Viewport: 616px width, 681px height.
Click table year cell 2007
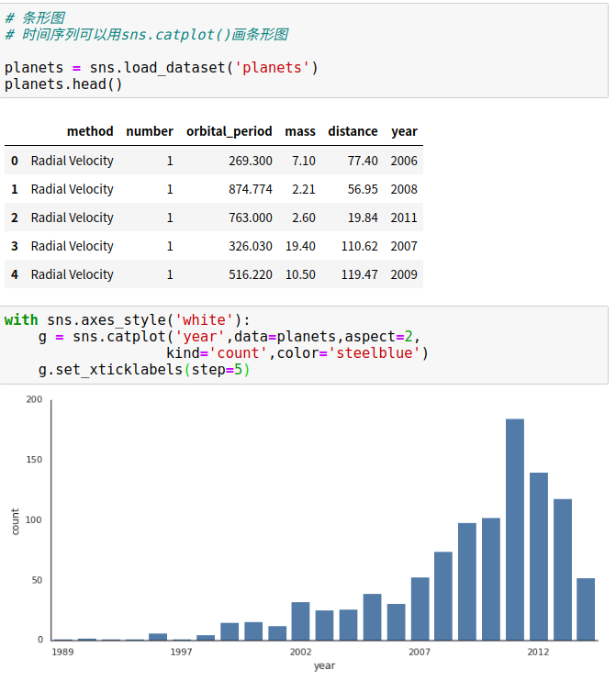404,246
